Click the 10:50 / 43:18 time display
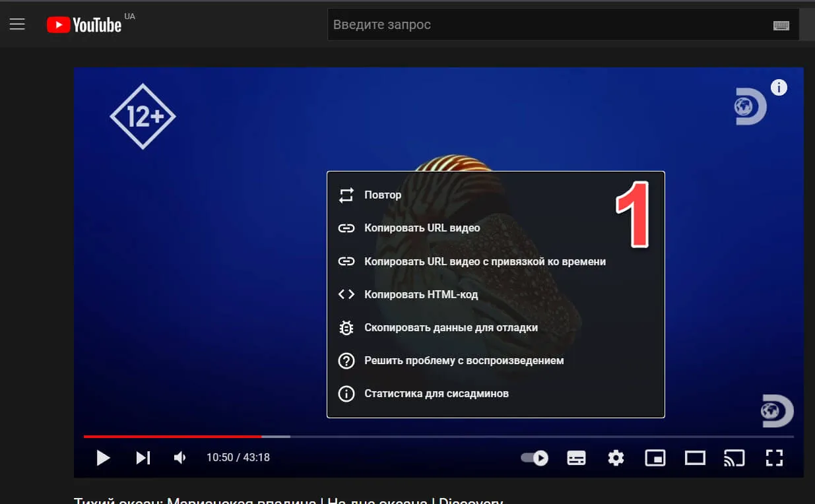 pyautogui.click(x=238, y=458)
